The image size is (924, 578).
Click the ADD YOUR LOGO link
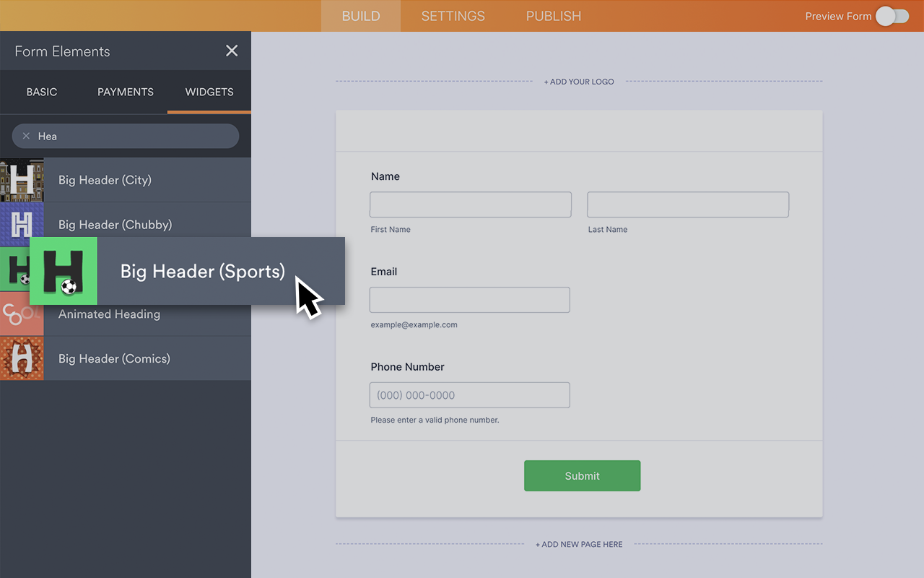[578, 82]
